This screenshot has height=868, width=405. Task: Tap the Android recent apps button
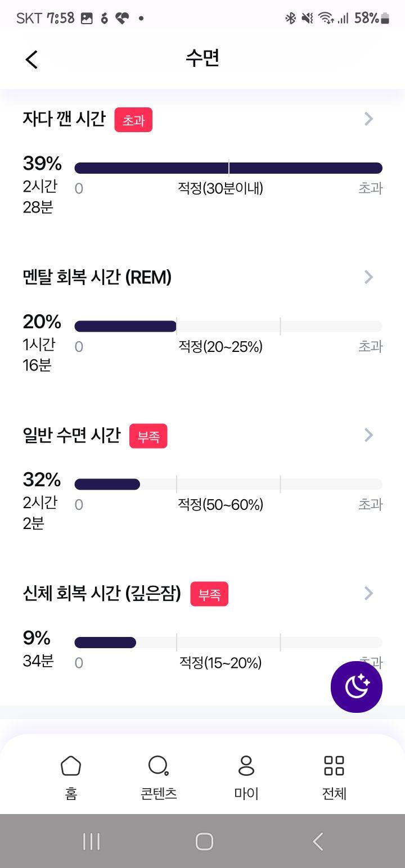[x=91, y=842]
